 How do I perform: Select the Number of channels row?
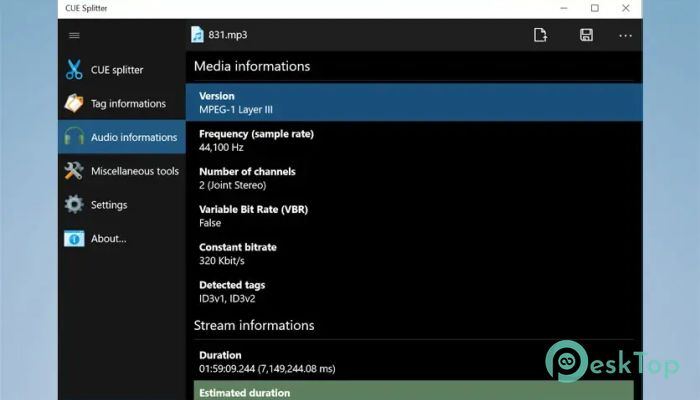pyautogui.click(x=414, y=178)
